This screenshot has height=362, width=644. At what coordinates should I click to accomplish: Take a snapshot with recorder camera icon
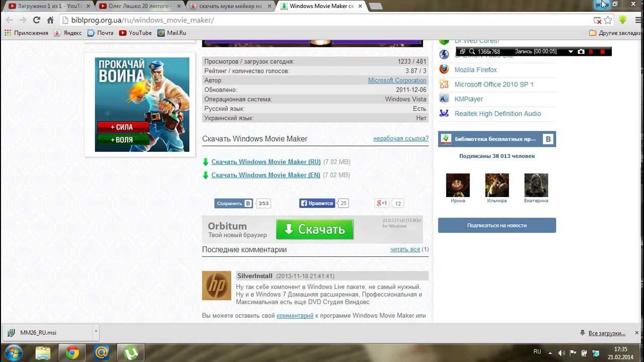pos(581,51)
